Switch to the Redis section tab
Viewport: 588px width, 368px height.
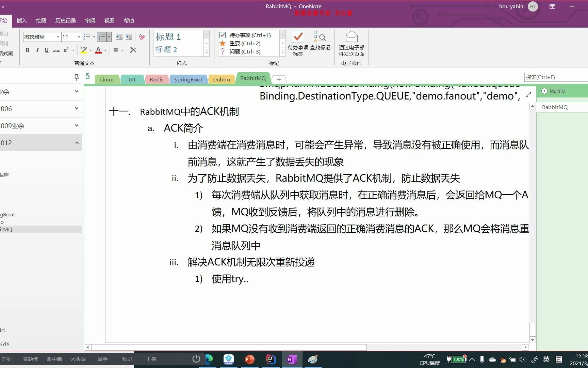point(157,79)
